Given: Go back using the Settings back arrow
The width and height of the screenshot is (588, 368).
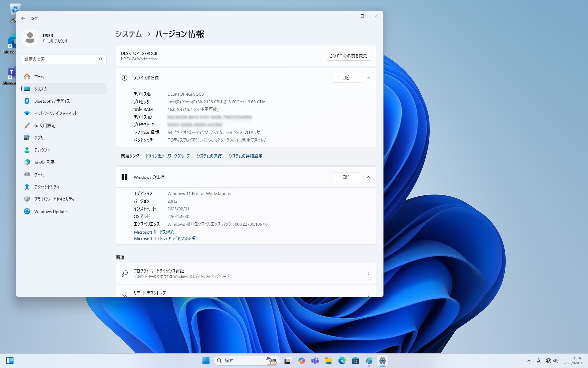Looking at the screenshot, I should 23,18.
